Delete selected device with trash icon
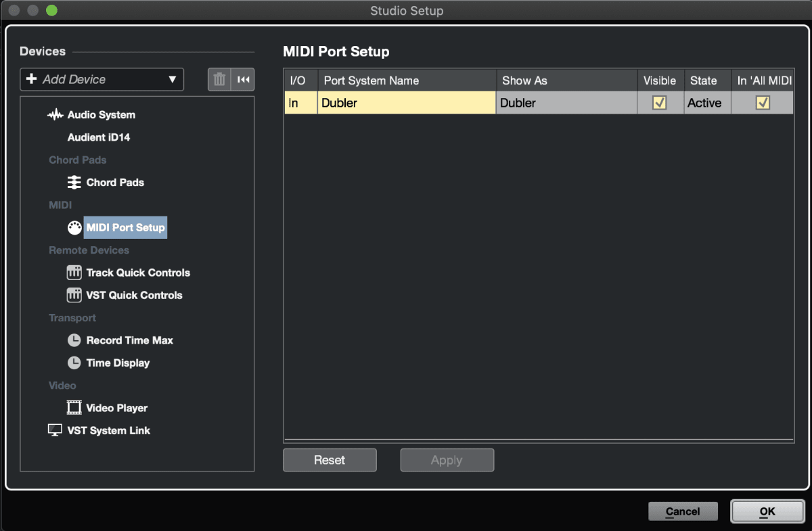This screenshot has width=812, height=531. point(219,79)
